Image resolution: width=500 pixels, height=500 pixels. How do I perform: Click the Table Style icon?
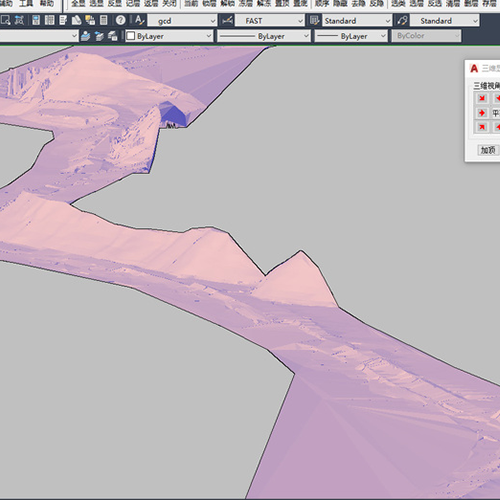(315, 21)
